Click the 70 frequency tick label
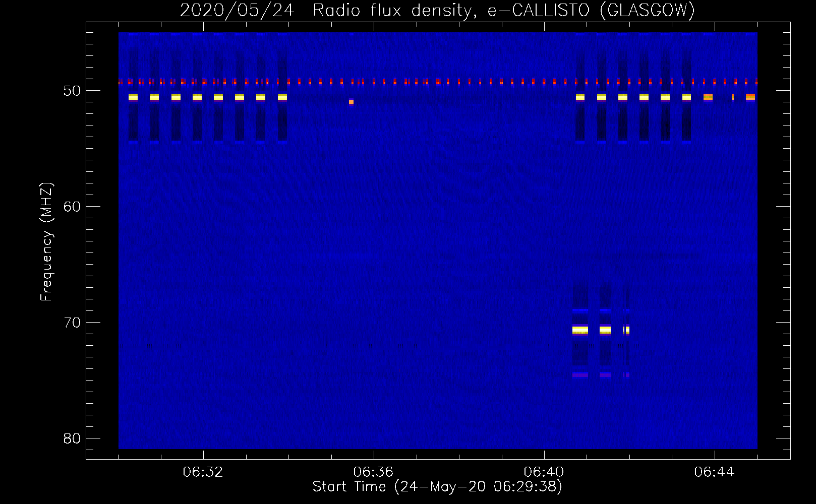This screenshot has width=816, height=504. click(72, 323)
